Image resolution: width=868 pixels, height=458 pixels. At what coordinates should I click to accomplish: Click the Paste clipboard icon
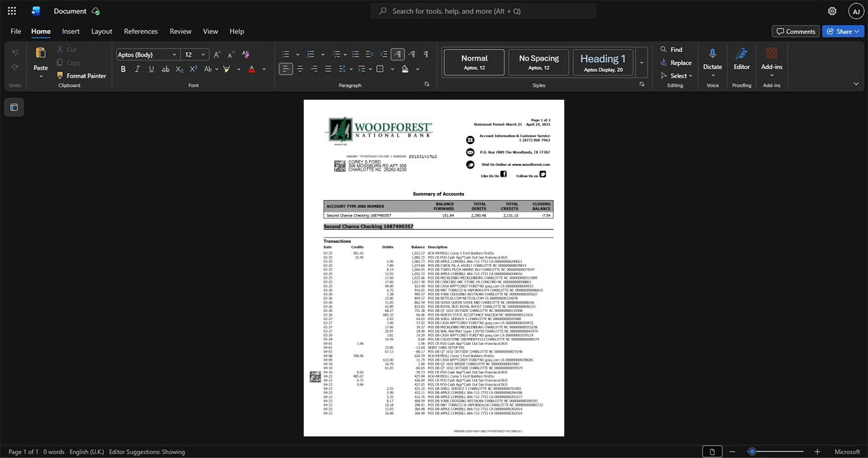[41, 53]
